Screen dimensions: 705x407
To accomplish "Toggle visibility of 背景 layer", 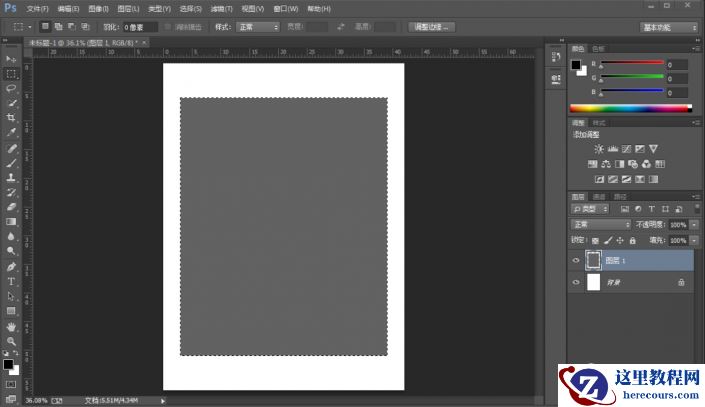I will (x=576, y=282).
